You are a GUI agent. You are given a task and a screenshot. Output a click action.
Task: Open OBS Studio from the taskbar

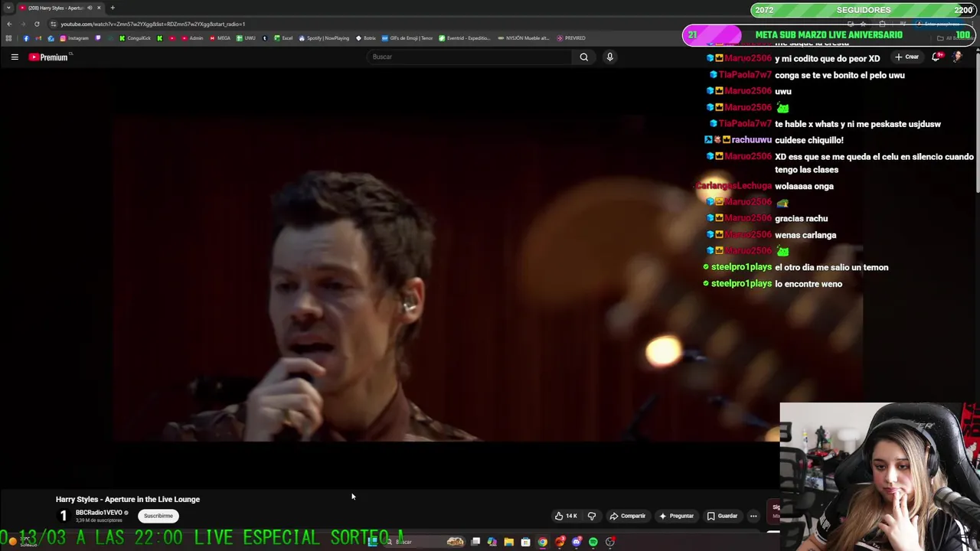pos(610,542)
